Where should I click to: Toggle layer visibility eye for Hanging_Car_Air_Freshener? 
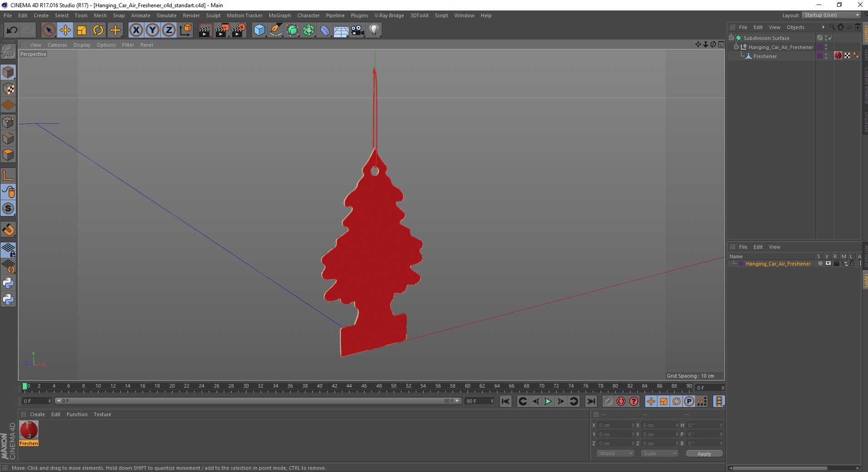click(828, 264)
